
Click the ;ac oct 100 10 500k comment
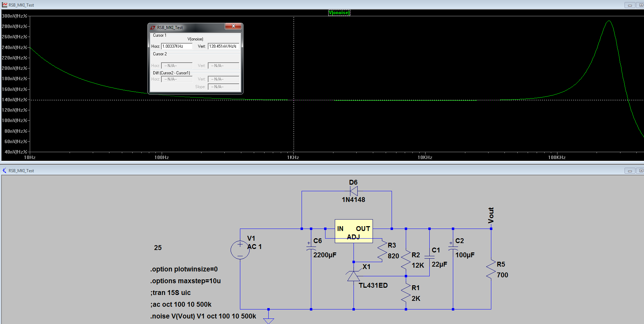(x=181, y=304)
